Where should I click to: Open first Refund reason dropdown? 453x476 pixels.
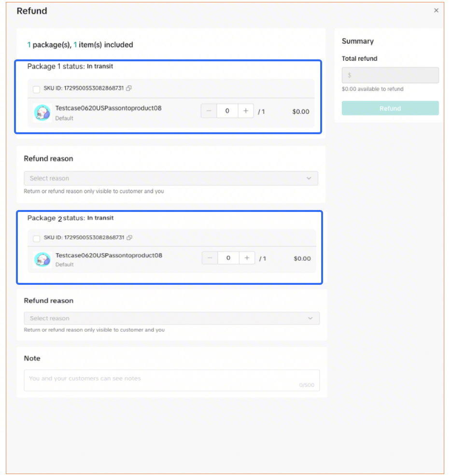pos(171,178)
